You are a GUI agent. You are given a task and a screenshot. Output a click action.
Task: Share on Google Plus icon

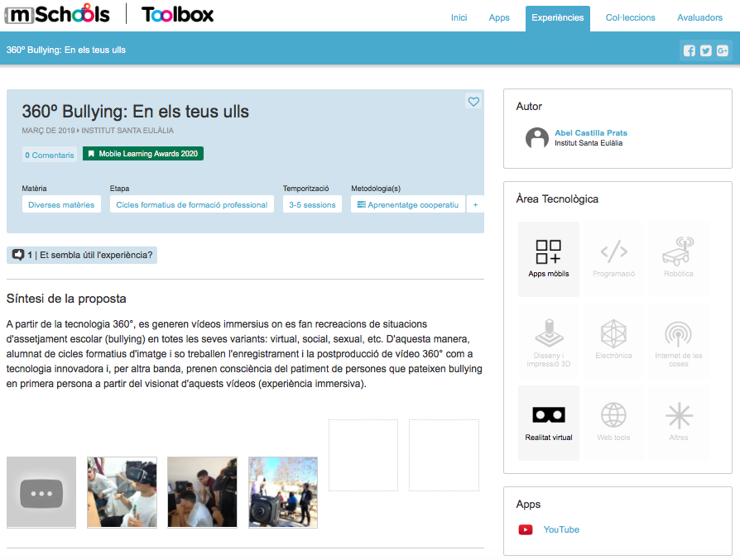(x=722, y=50)
